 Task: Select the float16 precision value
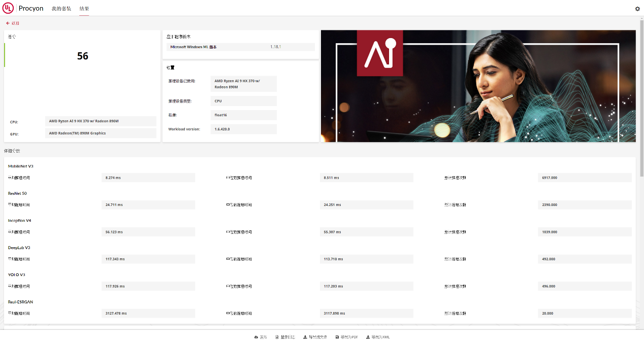243,115
